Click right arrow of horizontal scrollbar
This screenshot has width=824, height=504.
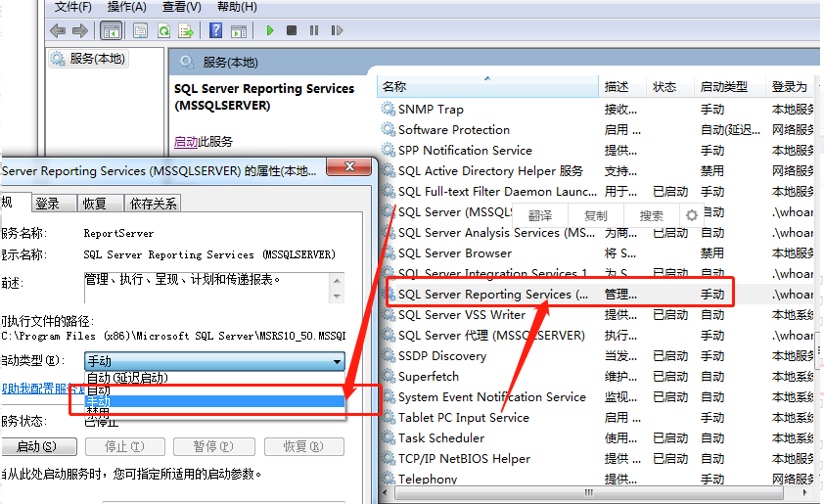pos(805,492)
